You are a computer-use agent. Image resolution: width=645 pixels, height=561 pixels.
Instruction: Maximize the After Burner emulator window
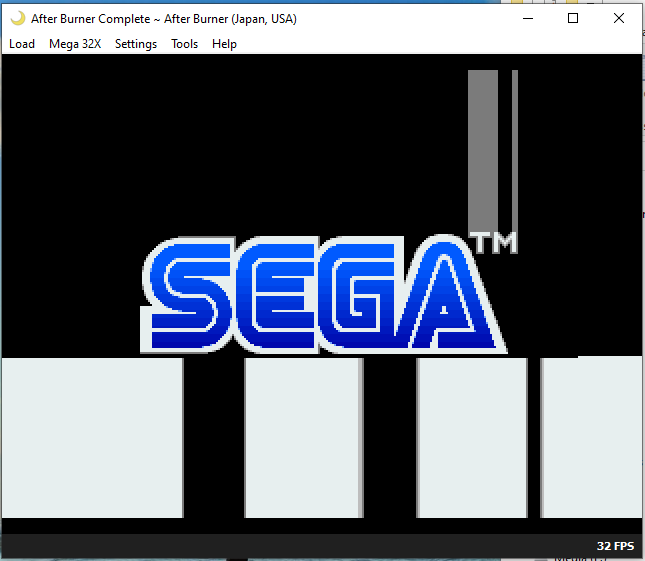tap(573, 18)
